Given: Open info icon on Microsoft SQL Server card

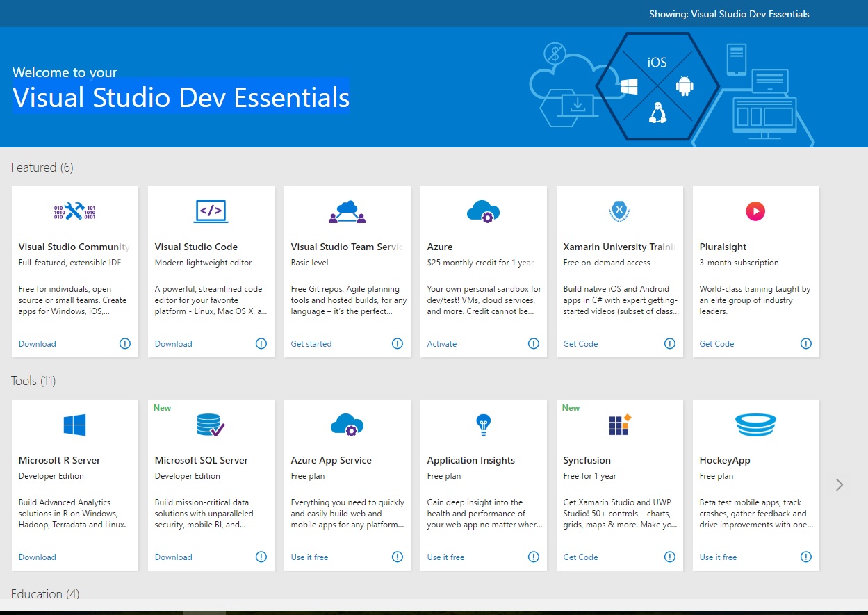Looking at the screenshot, I should [261, 557].
